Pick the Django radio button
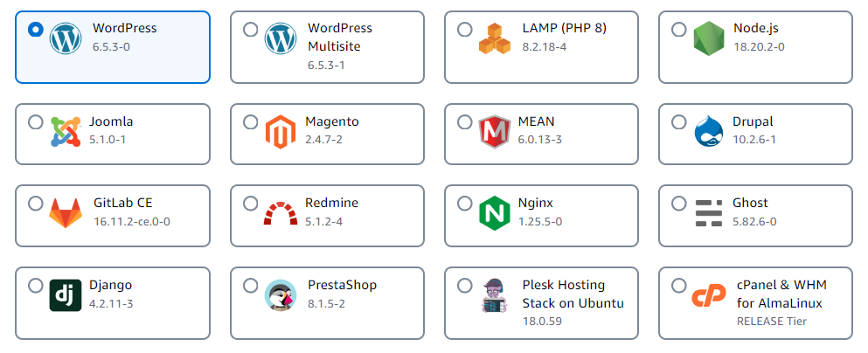 pyautogui.click(x=36, y=286)
